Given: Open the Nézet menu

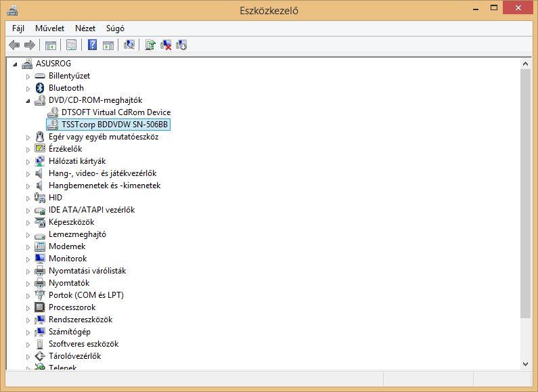Looking at the screenshot, I should click(85, 28).
